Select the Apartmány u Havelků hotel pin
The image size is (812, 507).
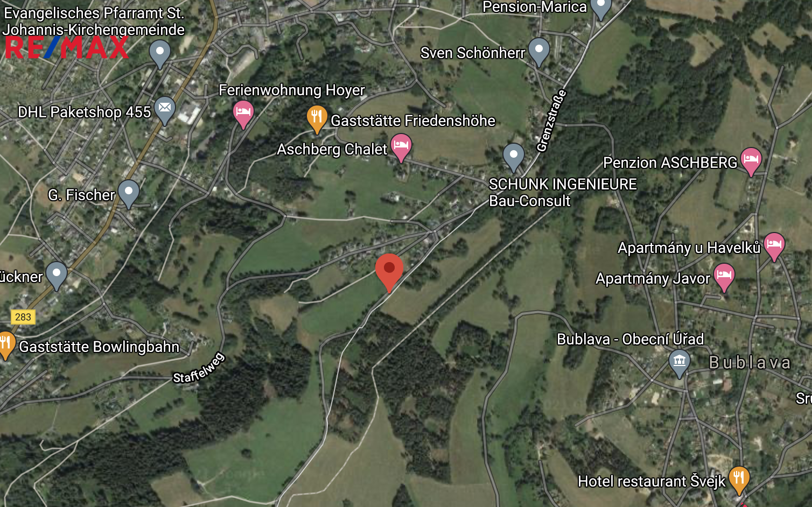[x=774, y=246]
